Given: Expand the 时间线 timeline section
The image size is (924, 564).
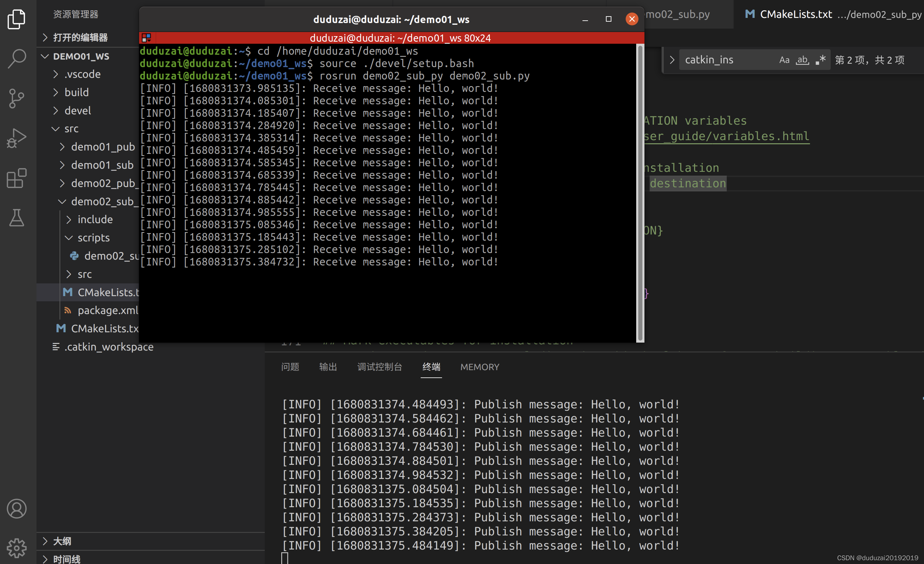Looking at the screenshot, I should [x=45, y=559].
